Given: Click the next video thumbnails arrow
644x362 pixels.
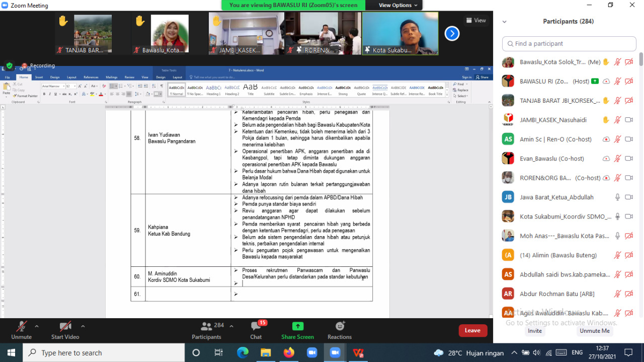Looking at the screenshot, I should tap(452, 34).
